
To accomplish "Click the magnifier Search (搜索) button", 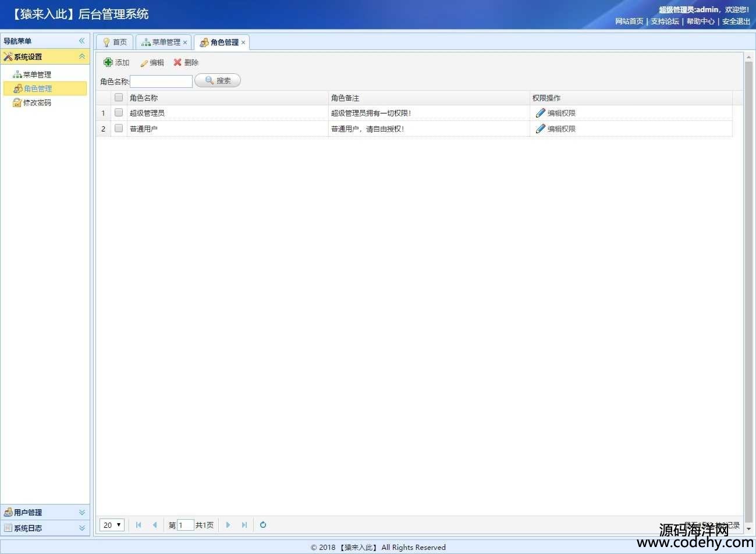I will [x=218, y=81].
